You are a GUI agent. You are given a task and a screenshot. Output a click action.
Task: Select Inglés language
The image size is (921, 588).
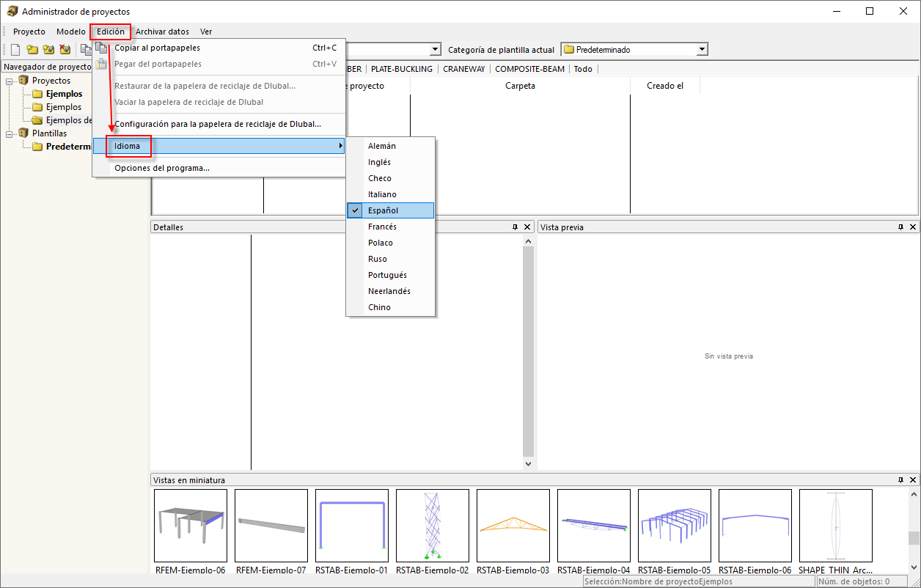(x=391, y=162)
